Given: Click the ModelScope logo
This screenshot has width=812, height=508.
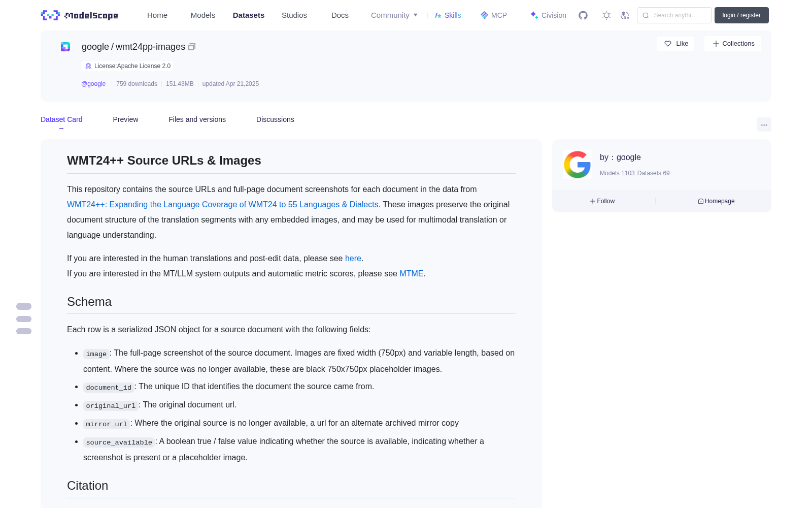Looking at the screenshot, I should (80, 15).
